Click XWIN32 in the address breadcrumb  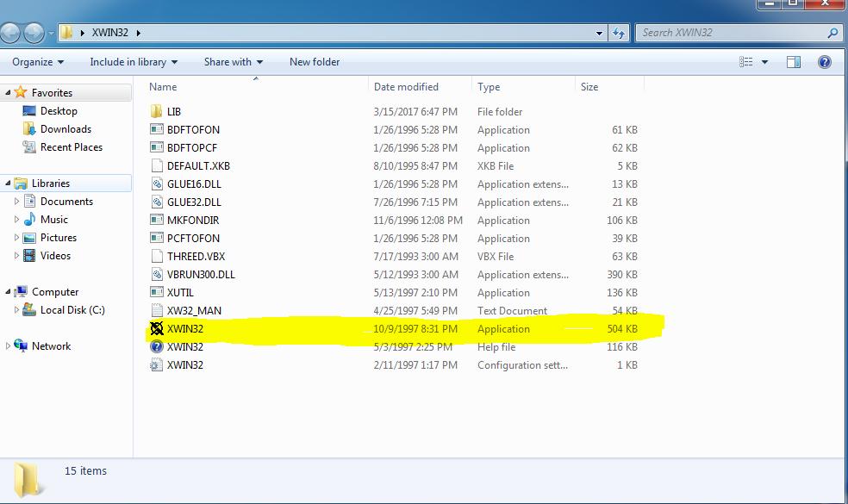pyautogui.click(x=109, y=33)
